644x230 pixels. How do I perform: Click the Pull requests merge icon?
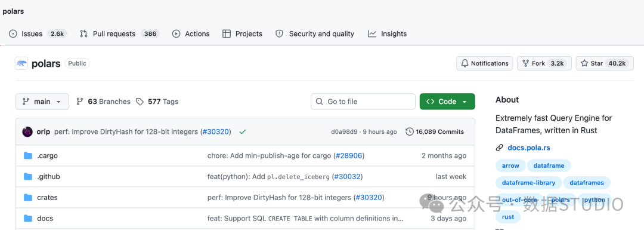point(84,33)
